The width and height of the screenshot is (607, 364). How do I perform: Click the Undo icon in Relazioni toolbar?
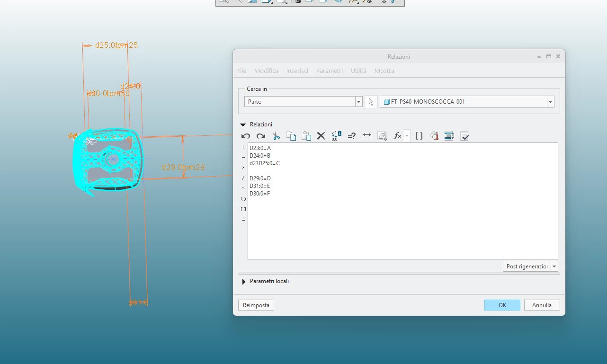pyautogui.click(x=245, y=136)
